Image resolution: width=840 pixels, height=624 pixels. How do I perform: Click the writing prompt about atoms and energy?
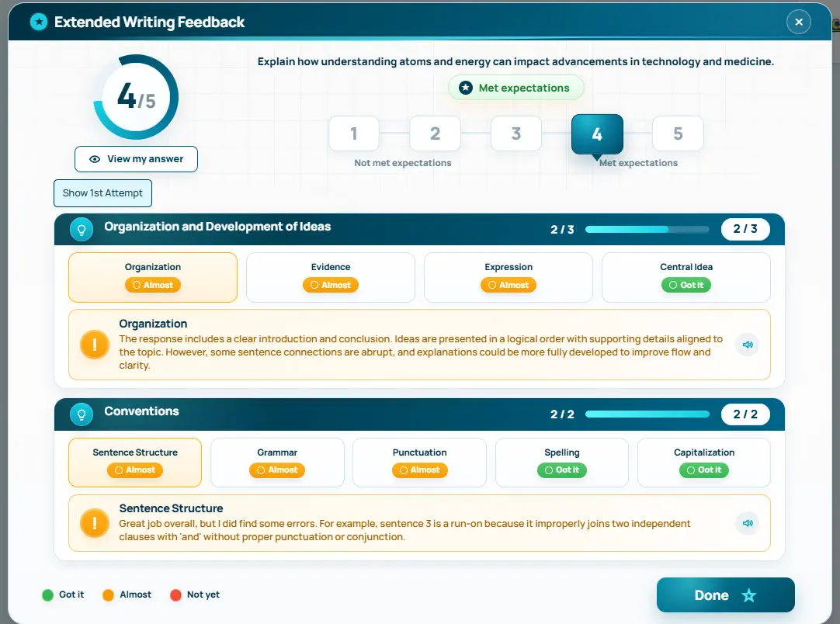pos(515,61)
